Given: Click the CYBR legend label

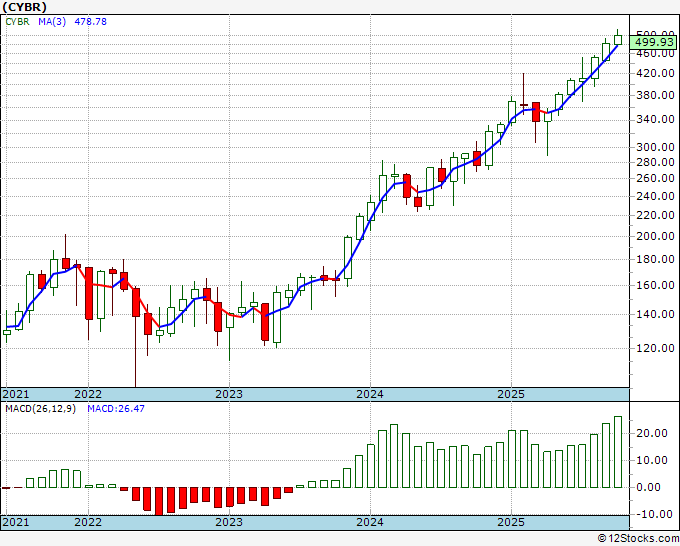Looking at the screenshot, I should coord(17,22).
